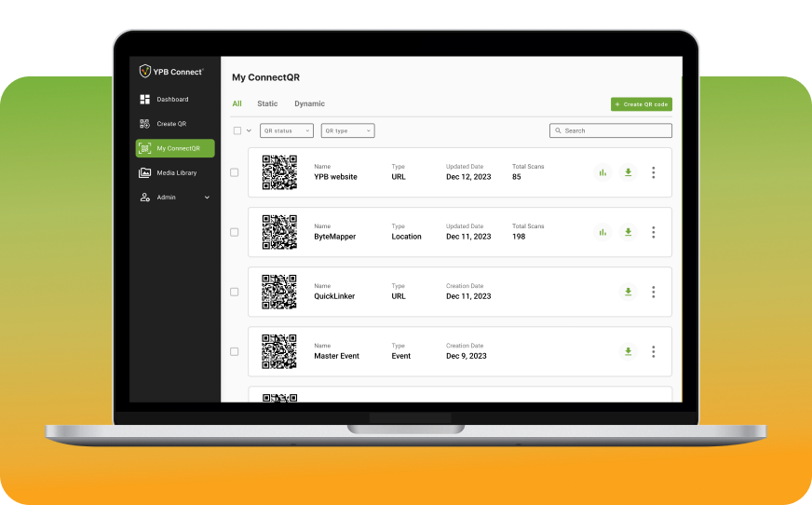Click the date Dec 12, 2023

[468, 177]
